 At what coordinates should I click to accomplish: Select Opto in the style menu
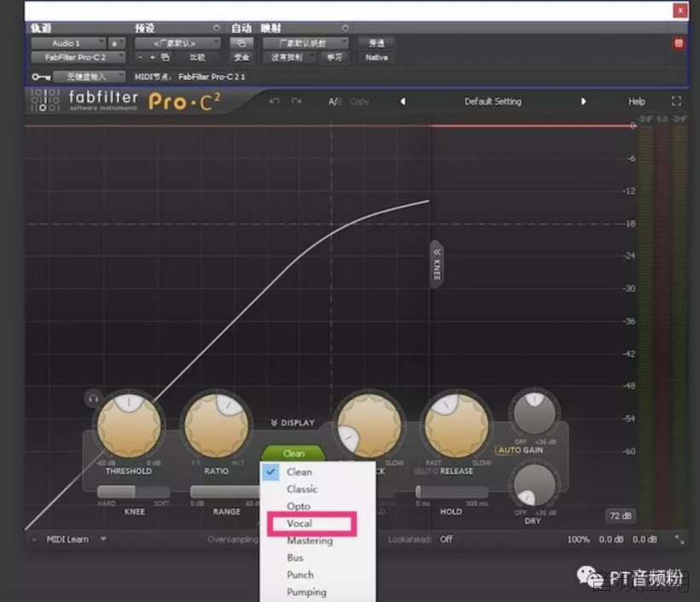[x=317, y=506]
